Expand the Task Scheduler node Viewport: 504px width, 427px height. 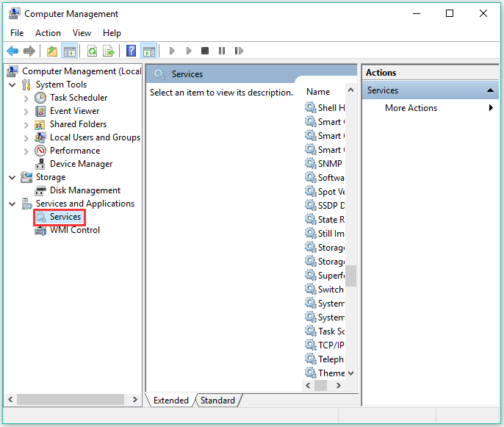pos(26,98)
